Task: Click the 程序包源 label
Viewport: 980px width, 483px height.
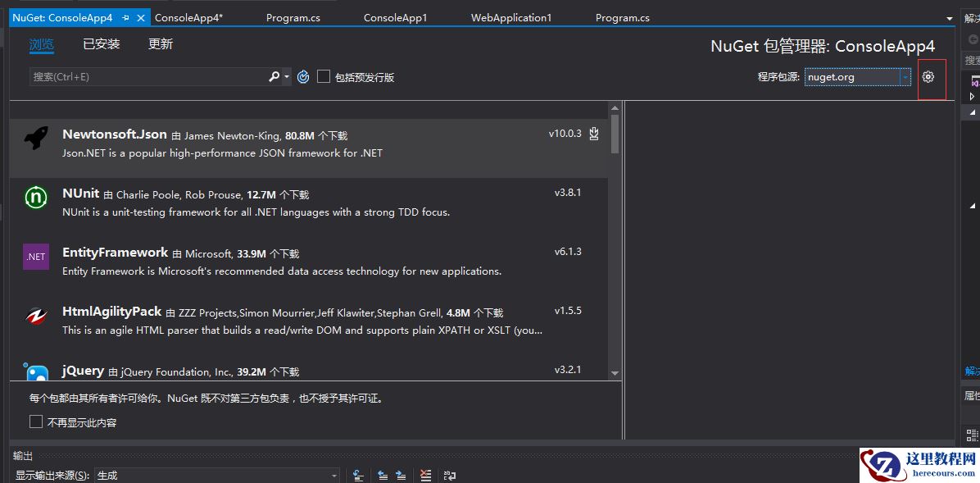Action: (x=778, y=77)
